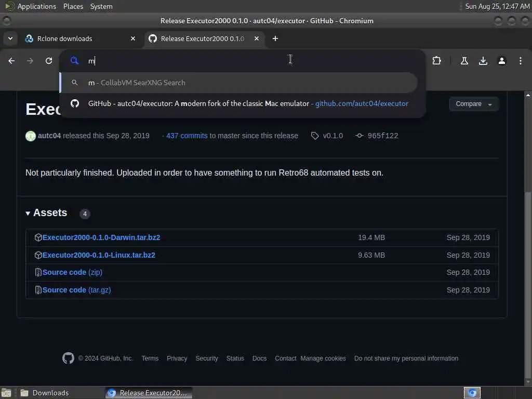Viewport: 532px width, 399px height.
Task: Open the Status footer link
Action: (x=235, y=358)
